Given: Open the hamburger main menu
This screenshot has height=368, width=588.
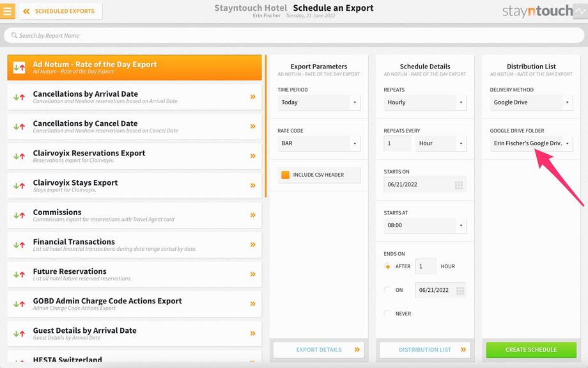Looking at the screenshot, I should pos(8,12).
